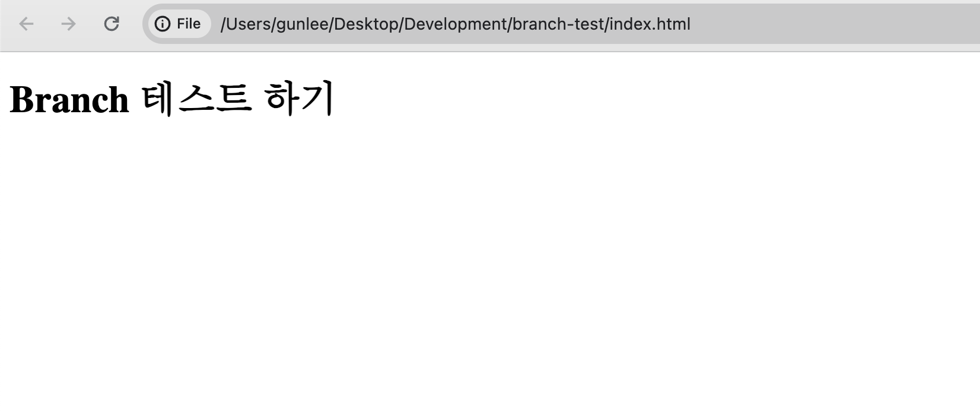Click the Korean word 하기 in heading
This screenshot has width=980, height=412.
[300, 99]
